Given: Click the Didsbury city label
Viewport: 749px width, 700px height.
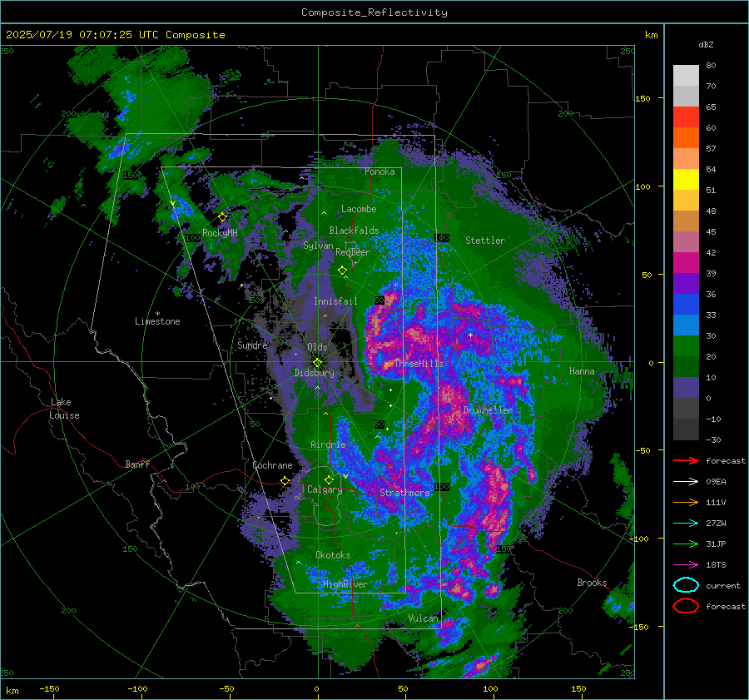Looking at the screenshot, I should pyautogui.click(x=314, y=373).
